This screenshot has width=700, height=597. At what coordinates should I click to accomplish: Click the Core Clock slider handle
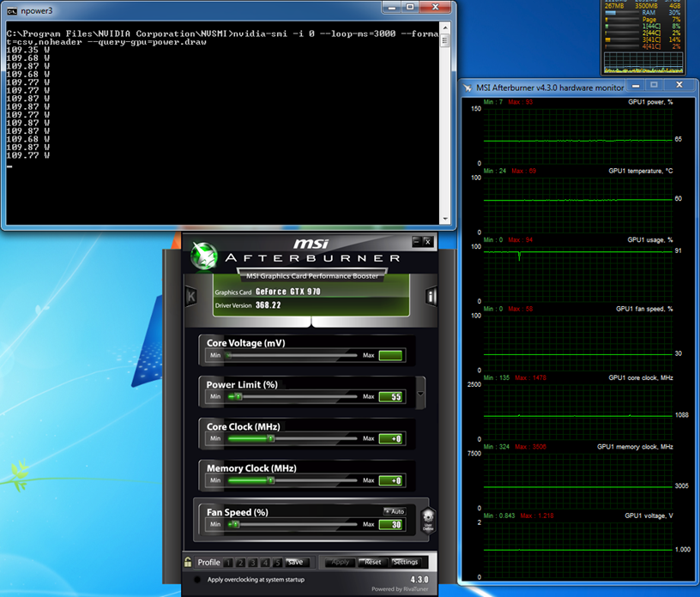click(270, 438)
